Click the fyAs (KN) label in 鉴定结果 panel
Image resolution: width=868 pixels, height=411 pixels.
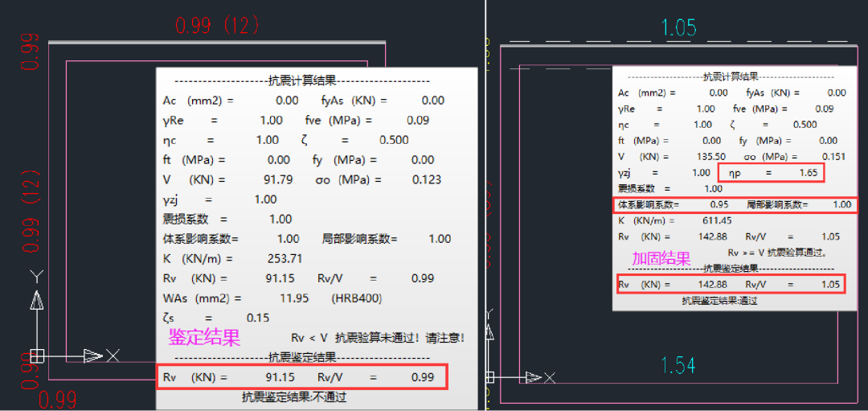click(354, 101)
